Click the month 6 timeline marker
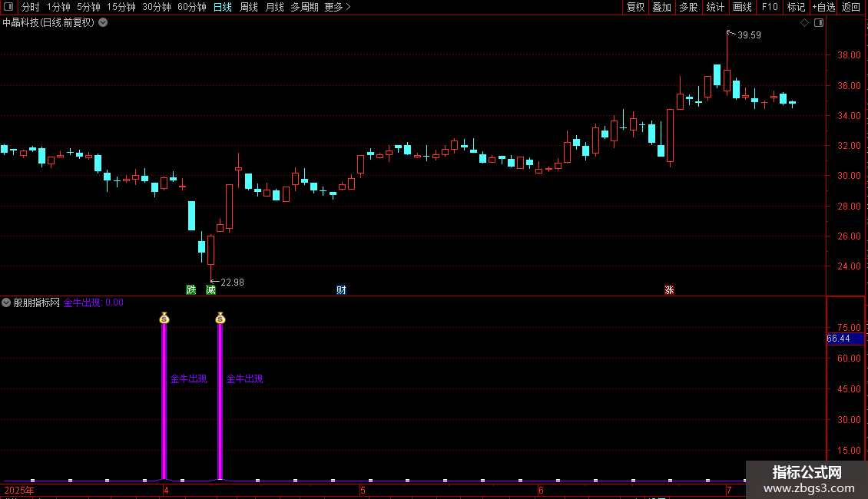868x499 pixels. point(541,491)
